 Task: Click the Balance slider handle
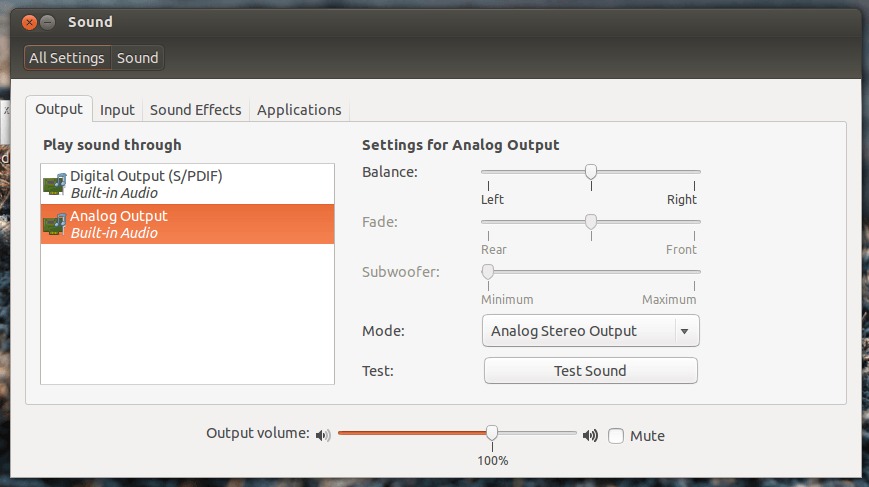pyautogui.click(x=591, y=172)
